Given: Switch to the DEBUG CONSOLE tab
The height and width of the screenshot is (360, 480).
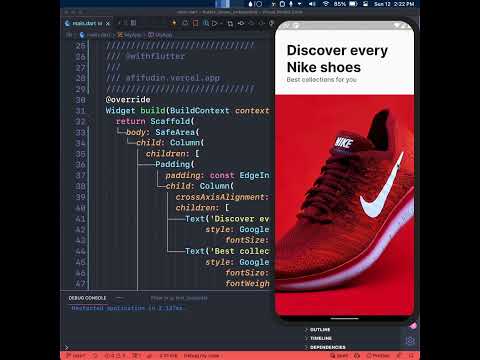Looking at the screenshot, I should pos(87,298).
